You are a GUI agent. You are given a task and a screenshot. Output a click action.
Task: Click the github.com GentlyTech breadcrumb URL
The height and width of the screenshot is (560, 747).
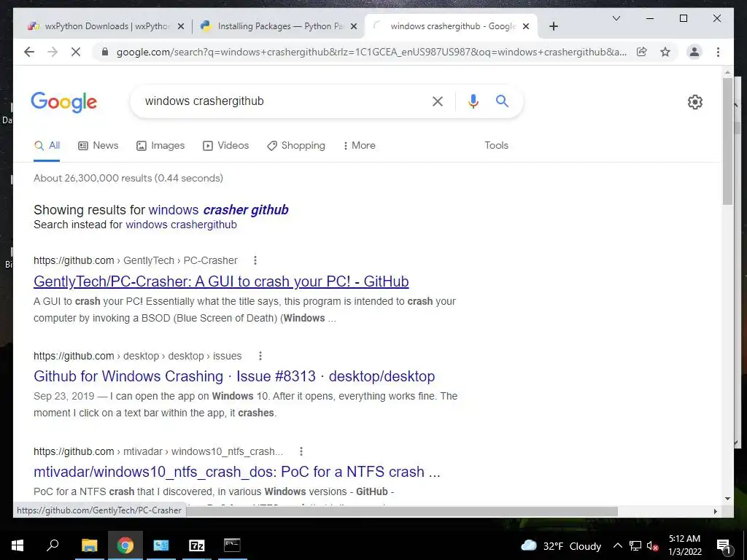(135, 260)
